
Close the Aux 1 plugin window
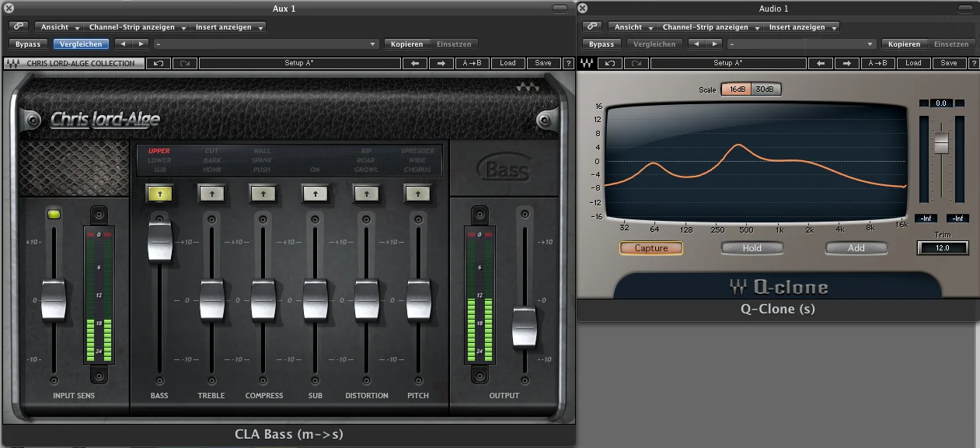tap(8, 8)
